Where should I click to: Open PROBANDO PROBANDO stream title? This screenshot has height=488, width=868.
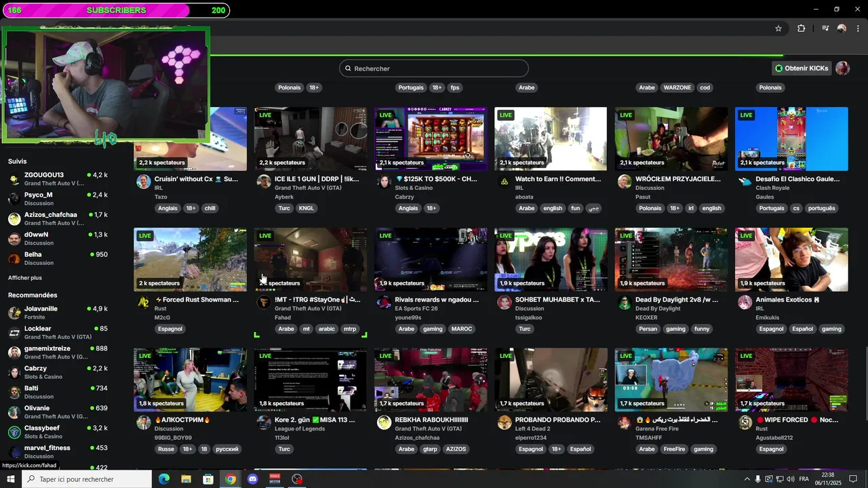coord(557,420)
